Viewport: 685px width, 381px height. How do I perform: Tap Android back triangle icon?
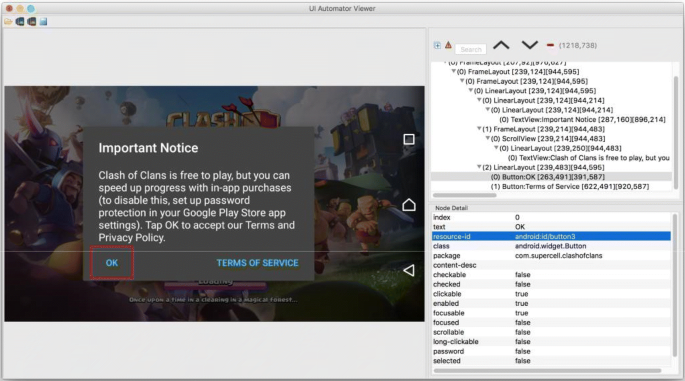(409, 270)
